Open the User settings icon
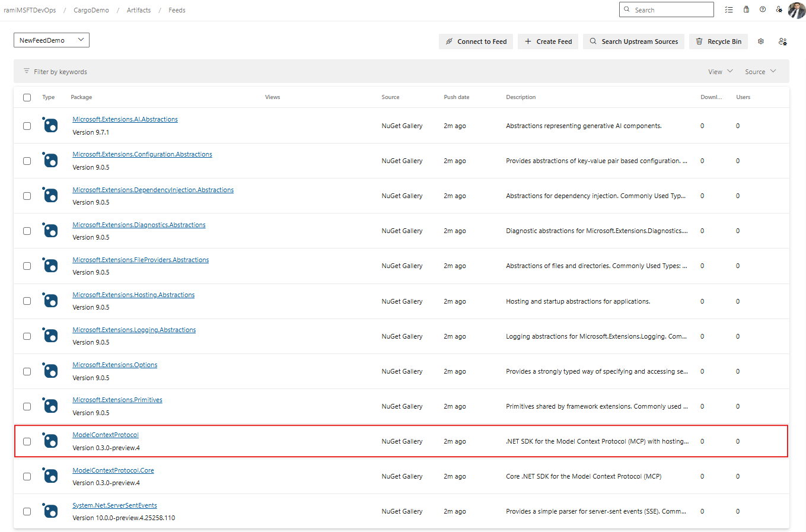Viewport: 806px width, 532px height. pos(779,9)
